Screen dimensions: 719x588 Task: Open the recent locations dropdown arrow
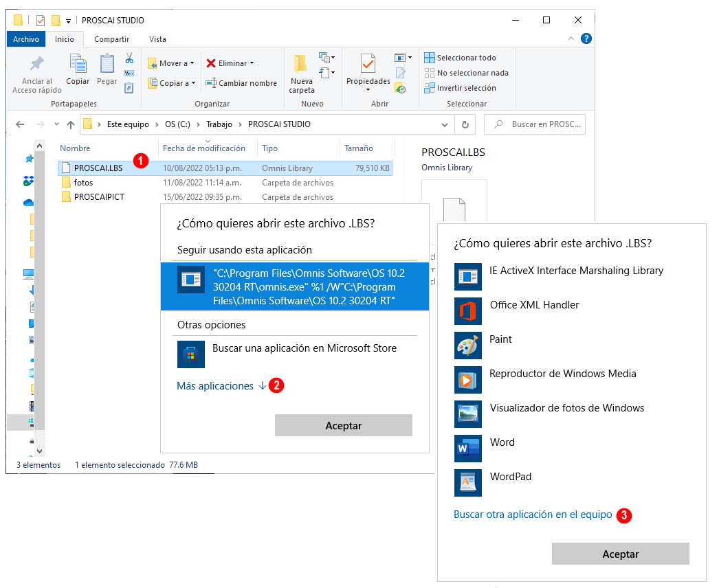pos(56,124)
